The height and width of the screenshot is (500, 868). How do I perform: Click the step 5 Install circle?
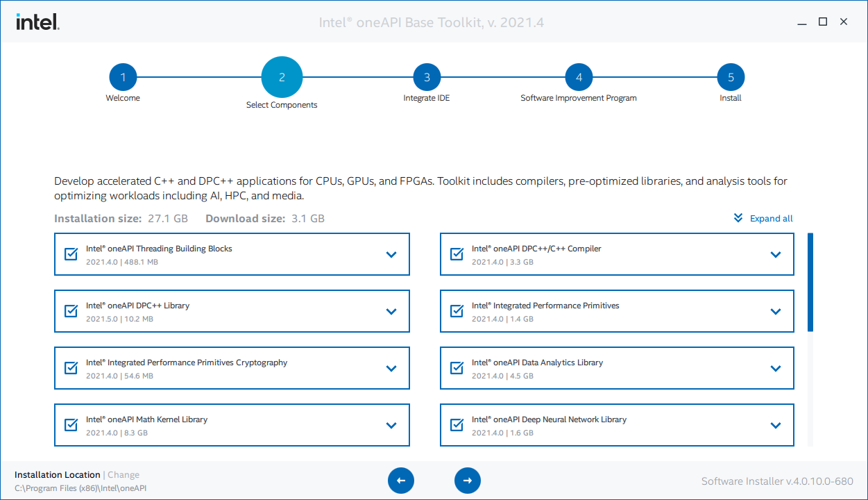731,77
